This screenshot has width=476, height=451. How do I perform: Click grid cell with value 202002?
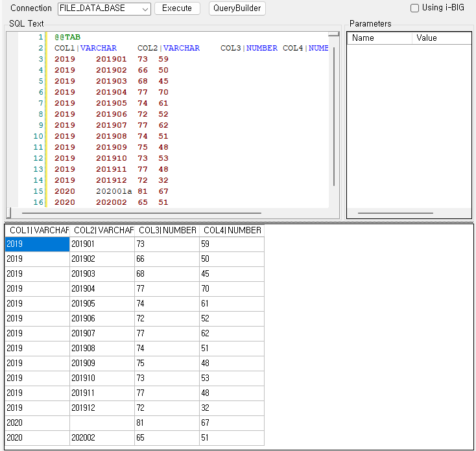click(102, 438)
